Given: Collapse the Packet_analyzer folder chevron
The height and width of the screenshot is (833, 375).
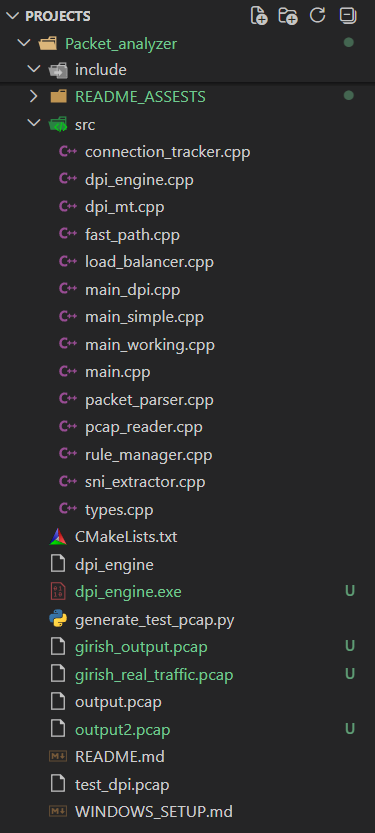Looking at the screenshot, I should 24,43.
